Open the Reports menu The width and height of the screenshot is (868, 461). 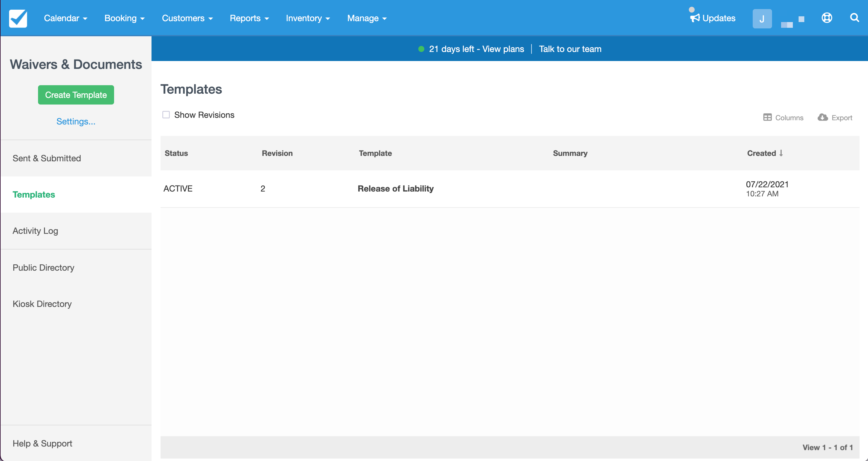click(x=249, y=18)
